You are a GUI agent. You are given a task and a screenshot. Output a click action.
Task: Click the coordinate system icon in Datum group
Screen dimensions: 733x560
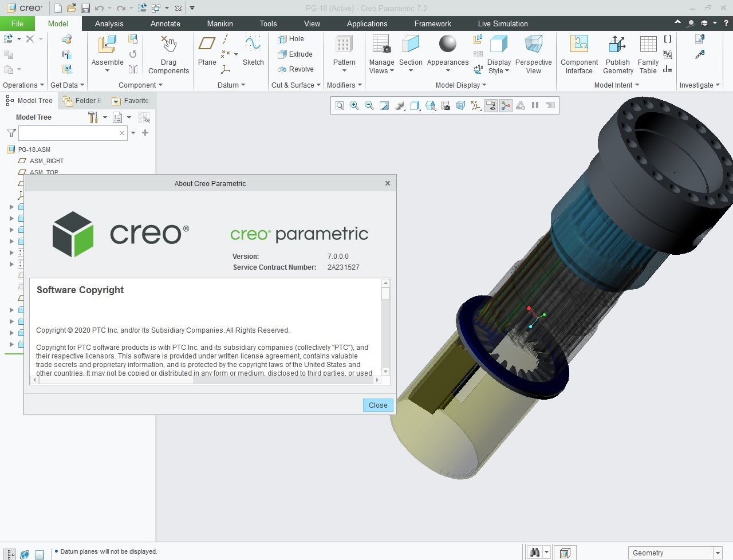[x=226, y=69]
